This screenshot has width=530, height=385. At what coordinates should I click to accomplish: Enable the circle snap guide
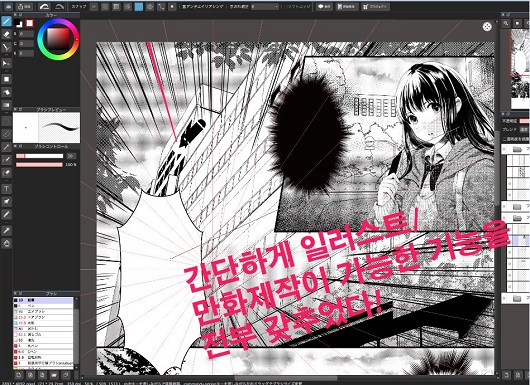pos(150,6)
